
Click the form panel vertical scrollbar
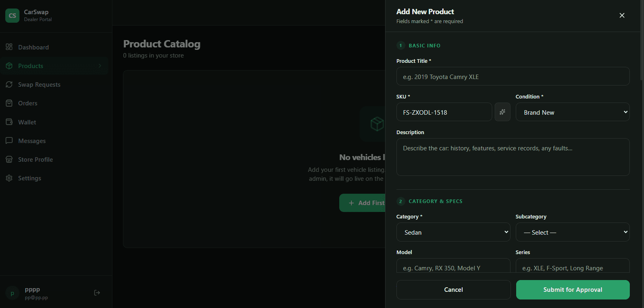coord(642,41)
